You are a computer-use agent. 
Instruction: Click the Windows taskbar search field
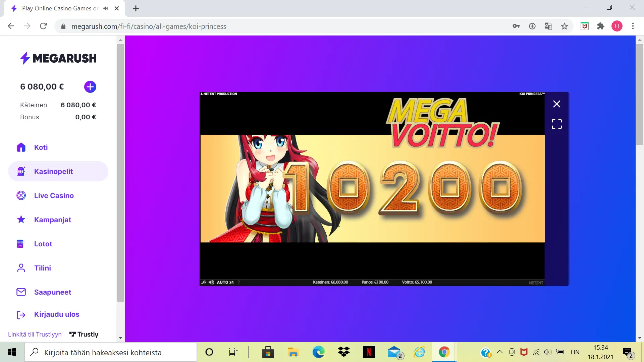pos(111,352)
